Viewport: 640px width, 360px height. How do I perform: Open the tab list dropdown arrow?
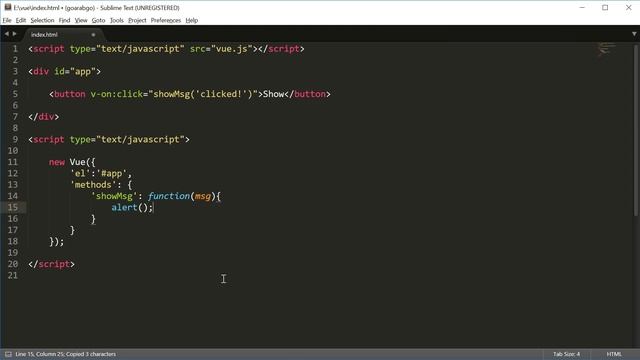pos(634,34)
